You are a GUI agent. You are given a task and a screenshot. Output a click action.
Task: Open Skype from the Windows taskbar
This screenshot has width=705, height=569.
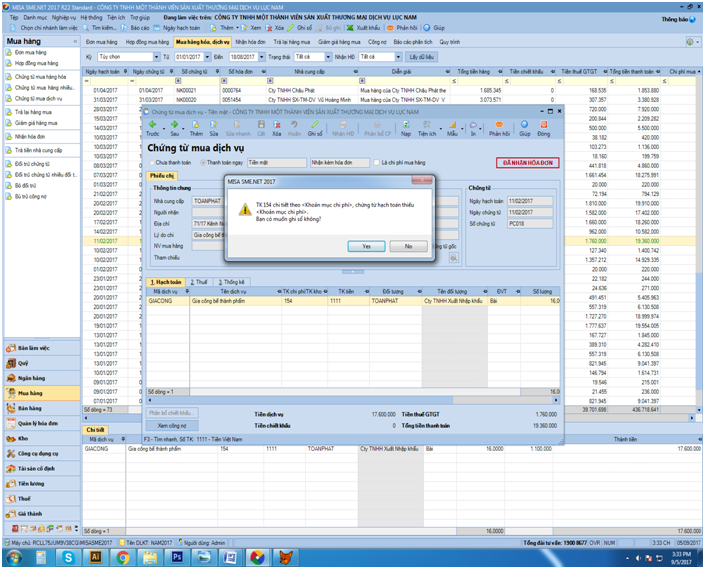(68, 558)
